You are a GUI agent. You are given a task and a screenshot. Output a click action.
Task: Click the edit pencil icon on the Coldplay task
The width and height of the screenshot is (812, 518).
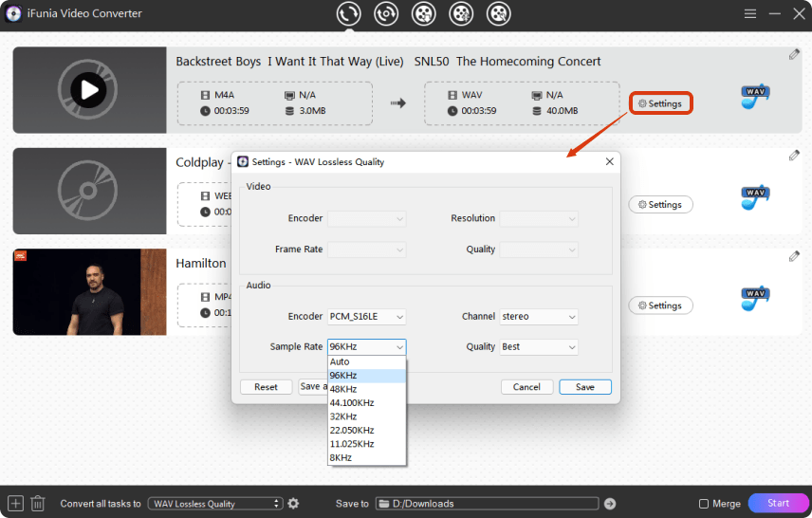(794, 156)
